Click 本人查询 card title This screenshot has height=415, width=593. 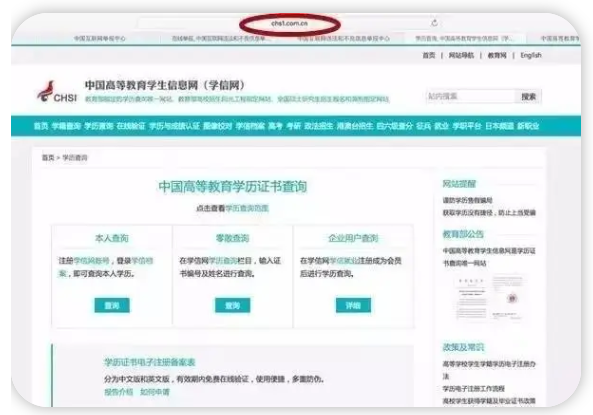click(x=112, y=238)
